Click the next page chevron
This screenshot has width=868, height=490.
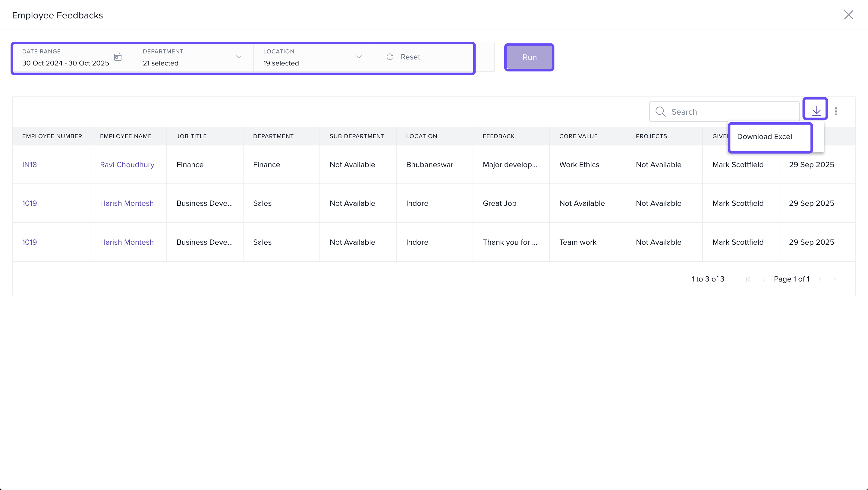coord(819,279)
